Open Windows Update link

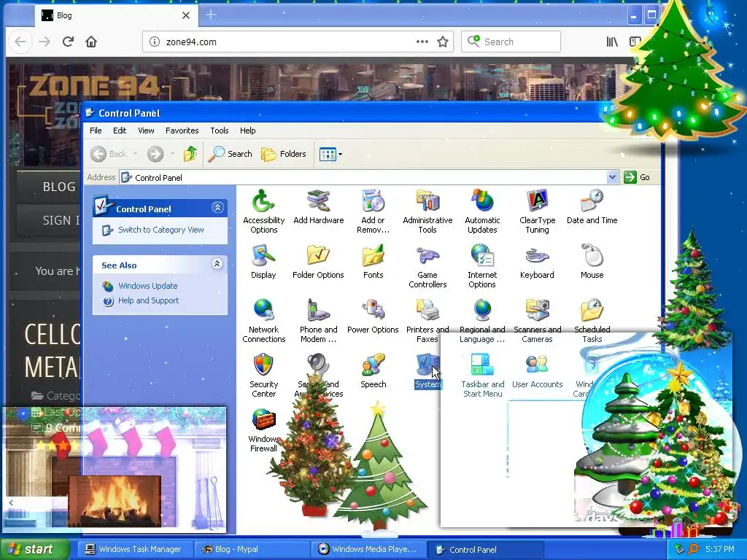coord(147,286)
